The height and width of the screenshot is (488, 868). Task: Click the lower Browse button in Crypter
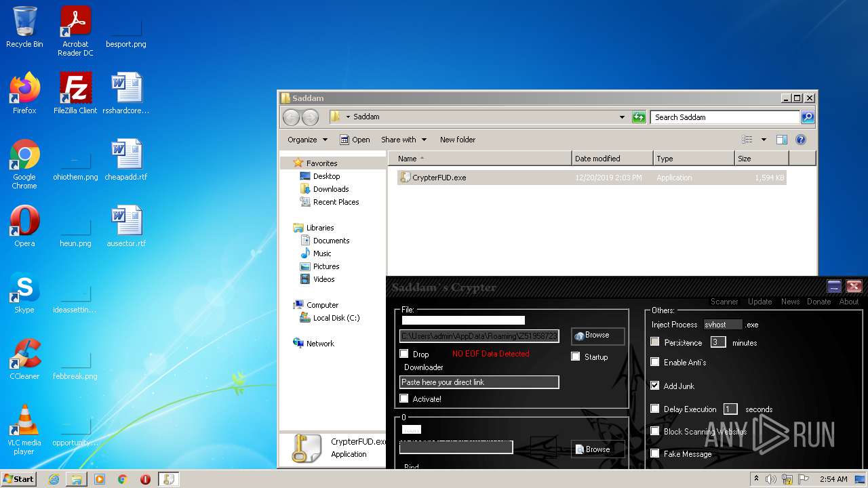597,449
